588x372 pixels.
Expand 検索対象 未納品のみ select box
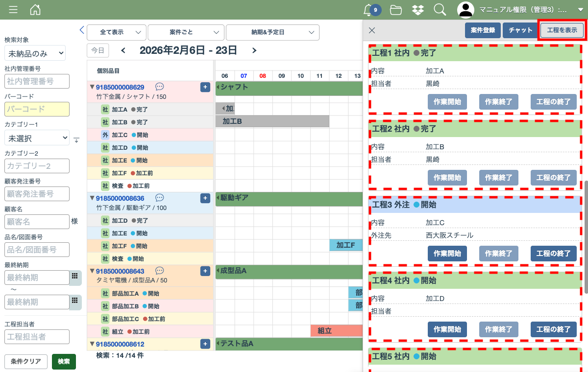[x=35, y=53]
